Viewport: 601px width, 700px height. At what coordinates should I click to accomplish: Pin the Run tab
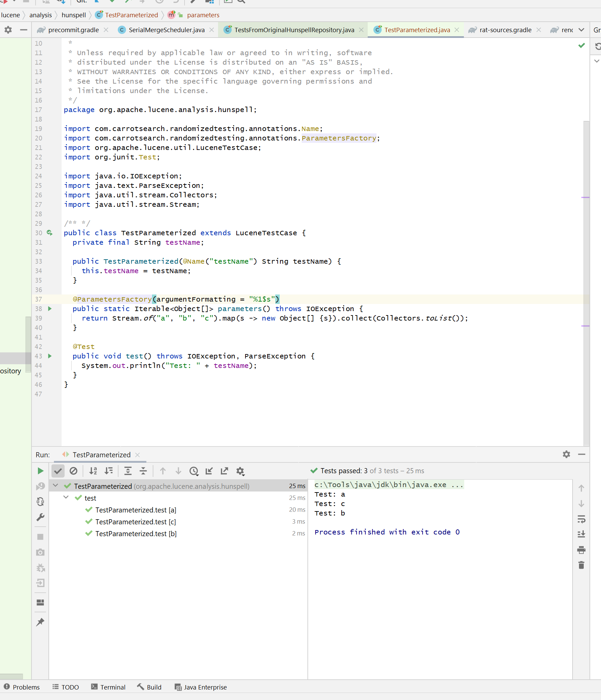pyautogui.click(x=40, y=622)
